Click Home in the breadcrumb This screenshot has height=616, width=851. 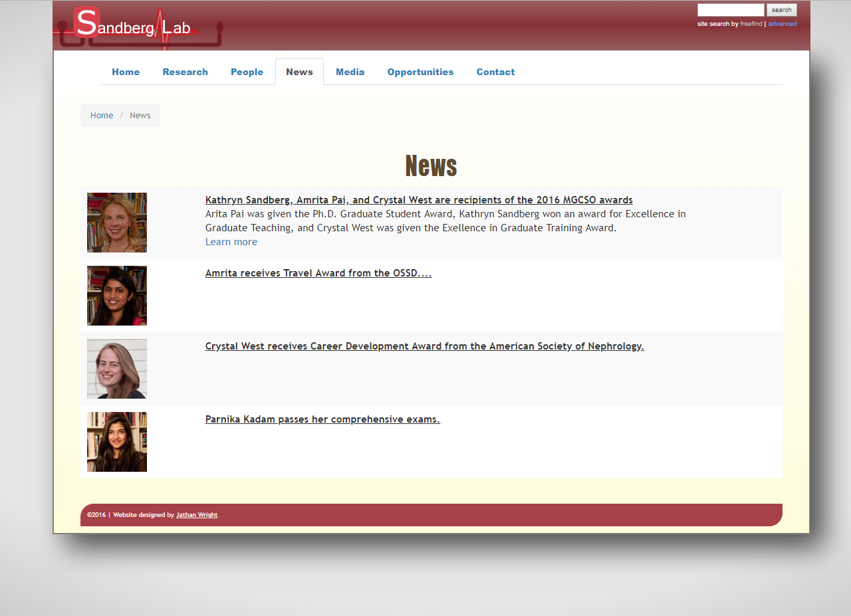[102, 115]
